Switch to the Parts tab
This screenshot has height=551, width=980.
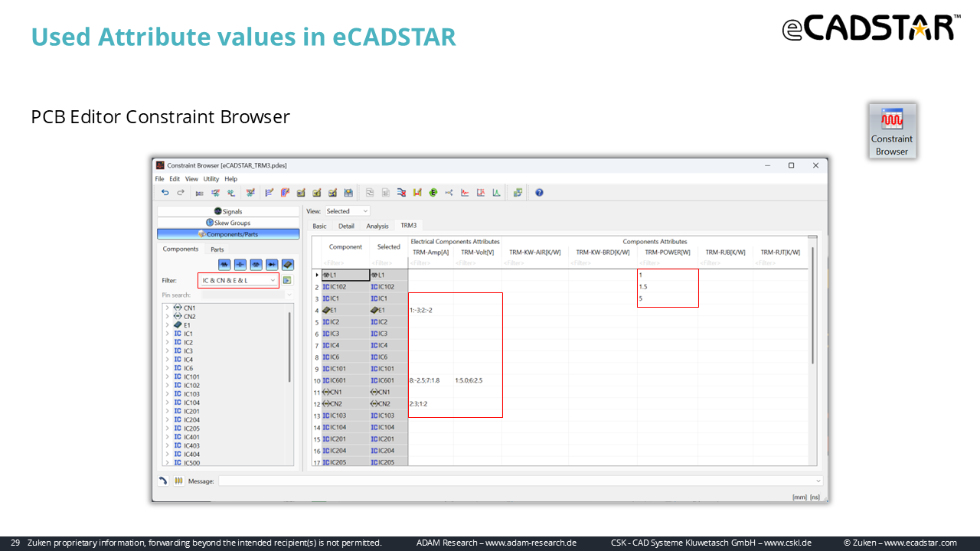click(x=217, y=249)
